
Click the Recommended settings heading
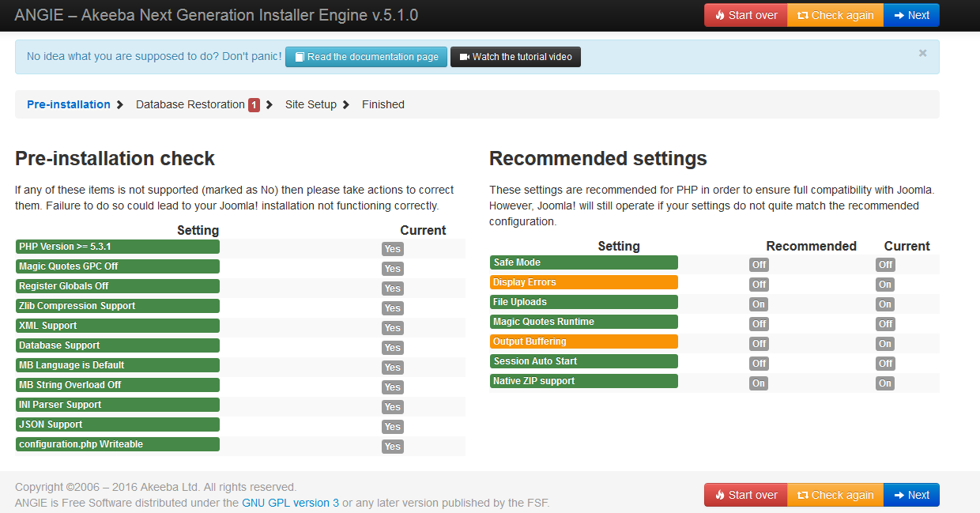pos(598,159)
